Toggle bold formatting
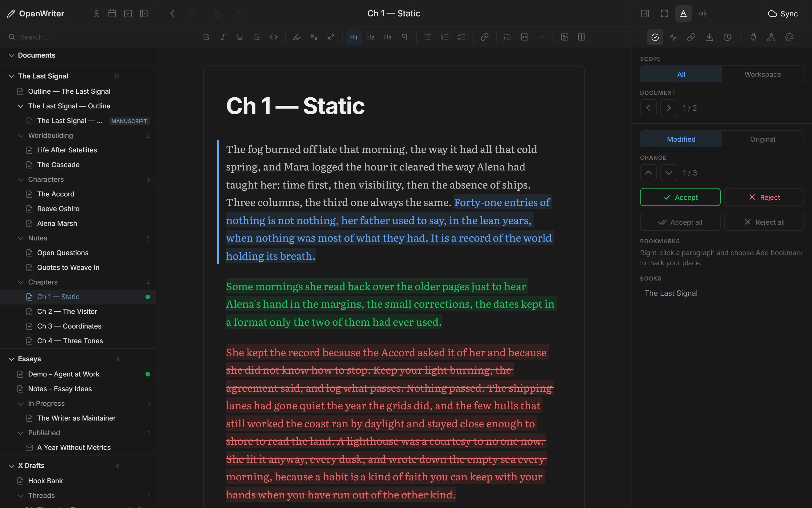 206,37
